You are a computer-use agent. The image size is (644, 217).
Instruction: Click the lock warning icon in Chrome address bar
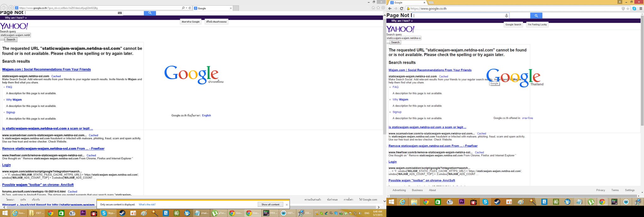coord(408,9)
